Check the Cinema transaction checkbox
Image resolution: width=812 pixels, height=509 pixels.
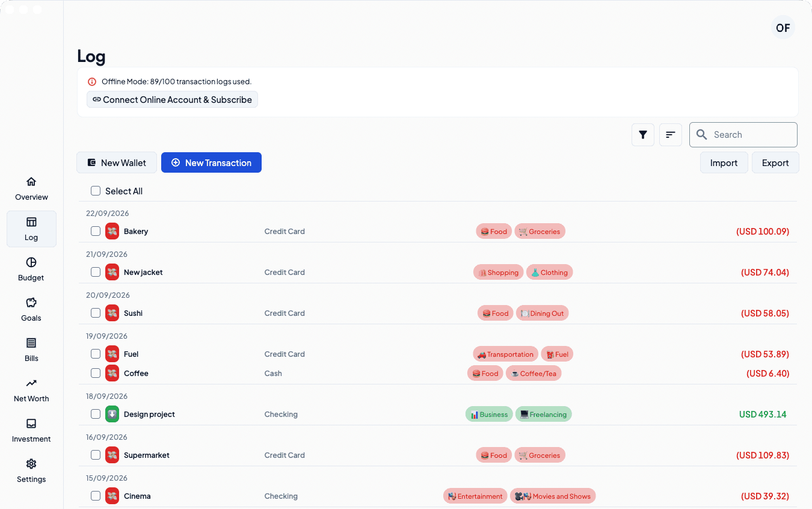click(x=96, y=496)
